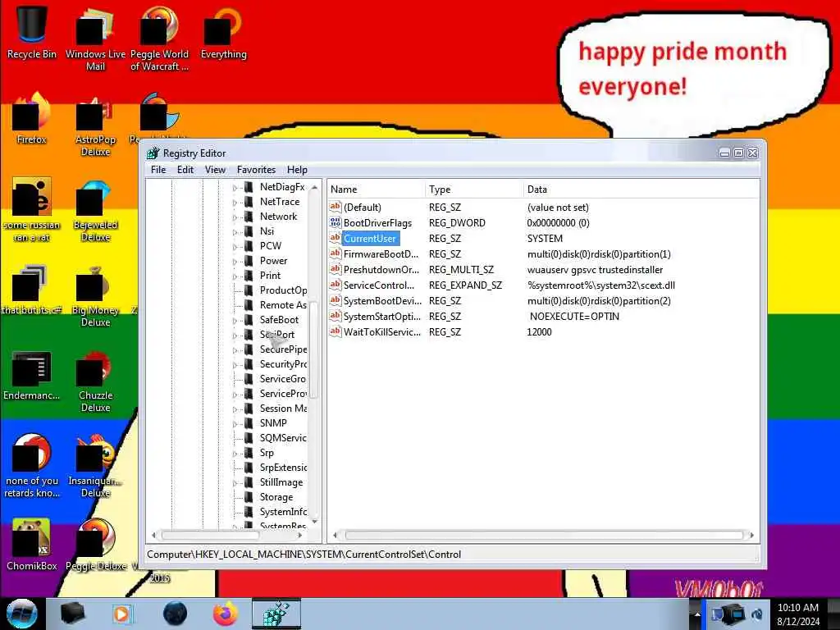Image resolution: width=840 pixels, height=630 pixels.
Task: Sort values by Type column header
Action: (x=474, y=189)
